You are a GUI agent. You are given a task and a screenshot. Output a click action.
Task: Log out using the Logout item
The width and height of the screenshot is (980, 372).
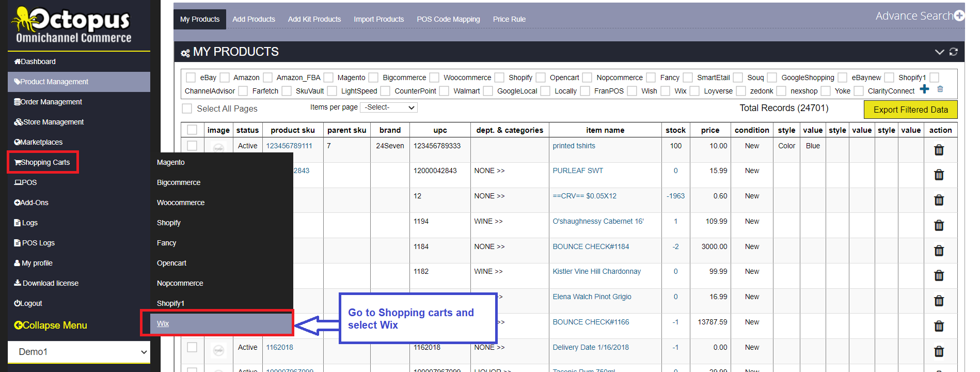pos(28,303)
